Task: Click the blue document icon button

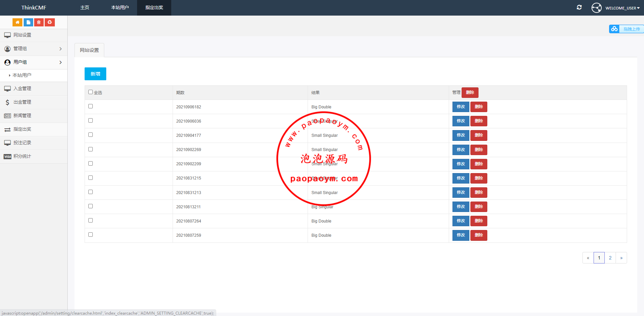Action: point(28,22)
